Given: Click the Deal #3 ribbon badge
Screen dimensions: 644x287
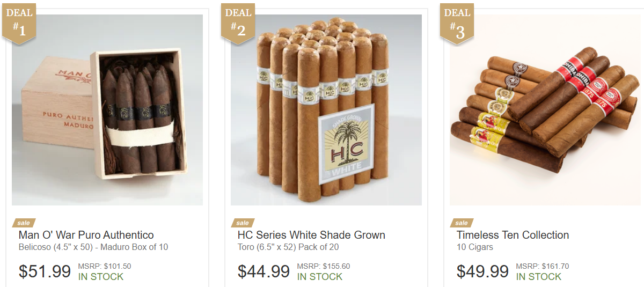Looking at the screenshot, I should click(457, 21).
